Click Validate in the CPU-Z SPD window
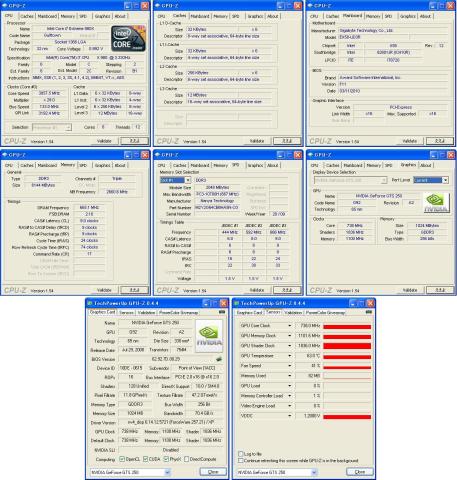 (x=257, y=290)
